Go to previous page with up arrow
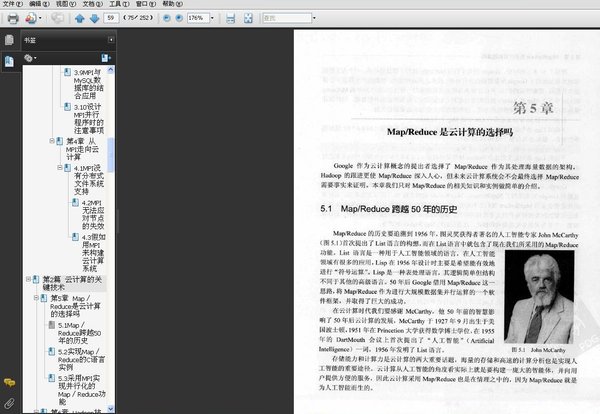Viewport: 600px width, 414px height. click(79, 18)
